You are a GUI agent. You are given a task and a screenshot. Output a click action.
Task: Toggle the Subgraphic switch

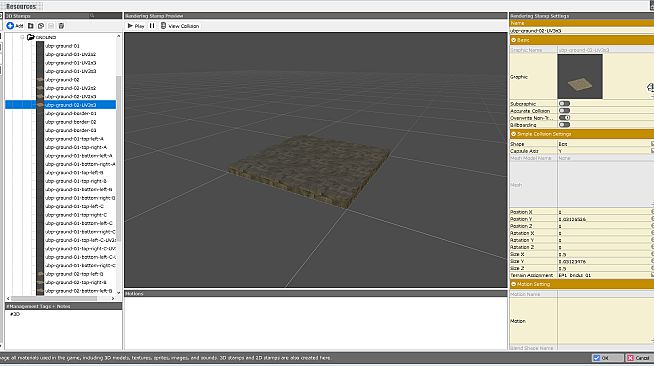[564, 103]
